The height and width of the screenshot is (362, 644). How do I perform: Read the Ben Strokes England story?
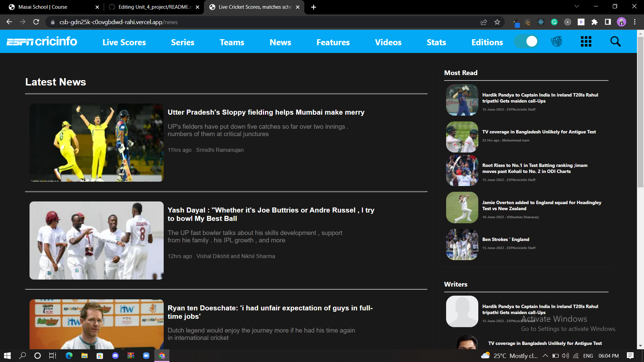pos(505,239)
